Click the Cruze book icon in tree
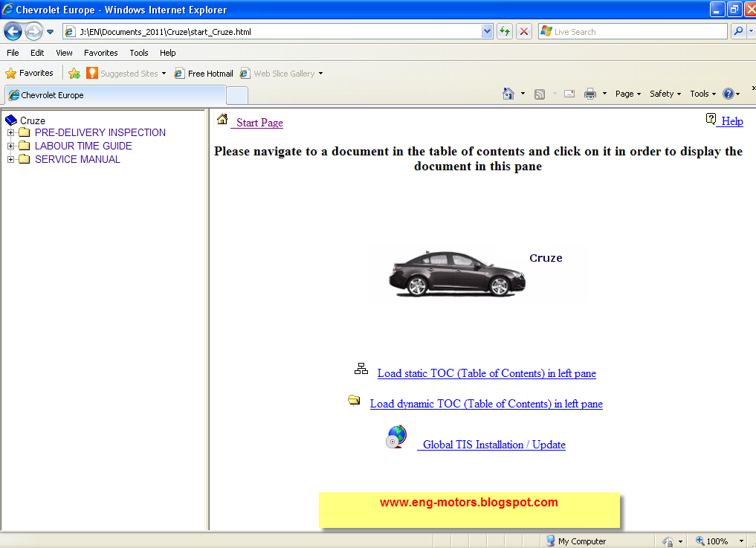 (10, 120)
